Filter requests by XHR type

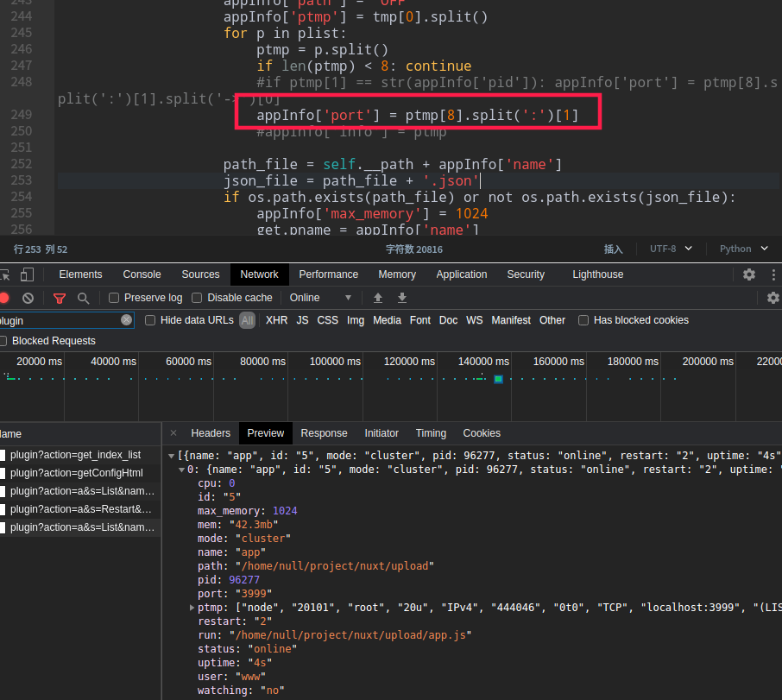click(x=276, y=320)
